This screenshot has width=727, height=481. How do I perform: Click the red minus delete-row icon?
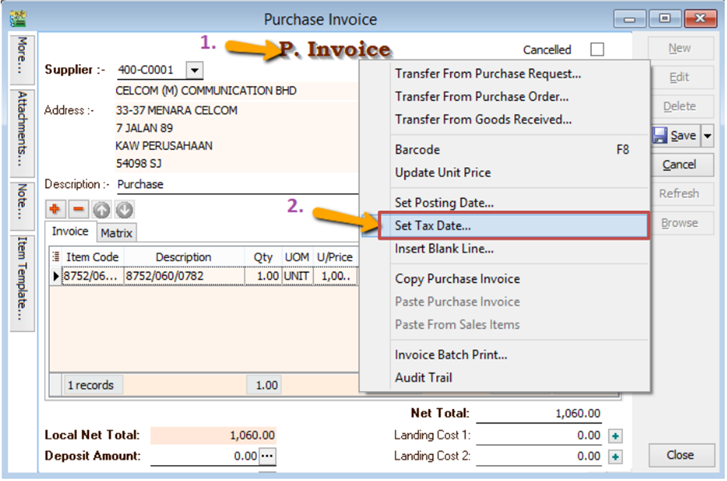(x=79, y=210)
